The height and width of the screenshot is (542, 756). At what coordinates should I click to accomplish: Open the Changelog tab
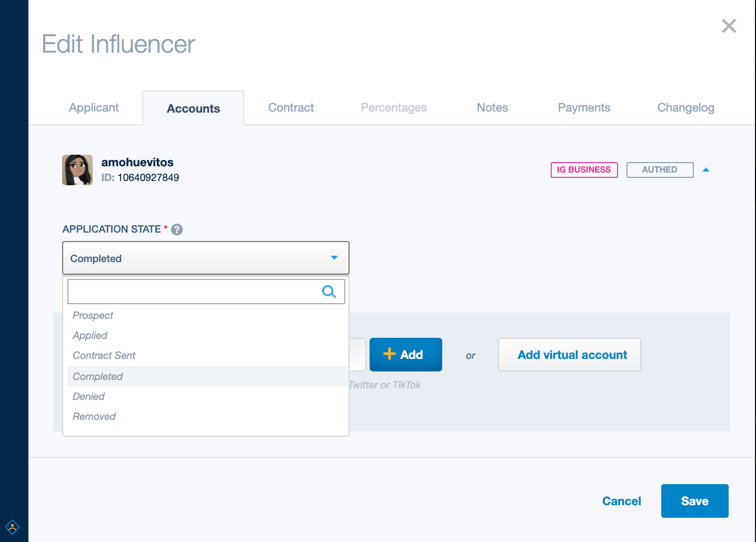685,107
